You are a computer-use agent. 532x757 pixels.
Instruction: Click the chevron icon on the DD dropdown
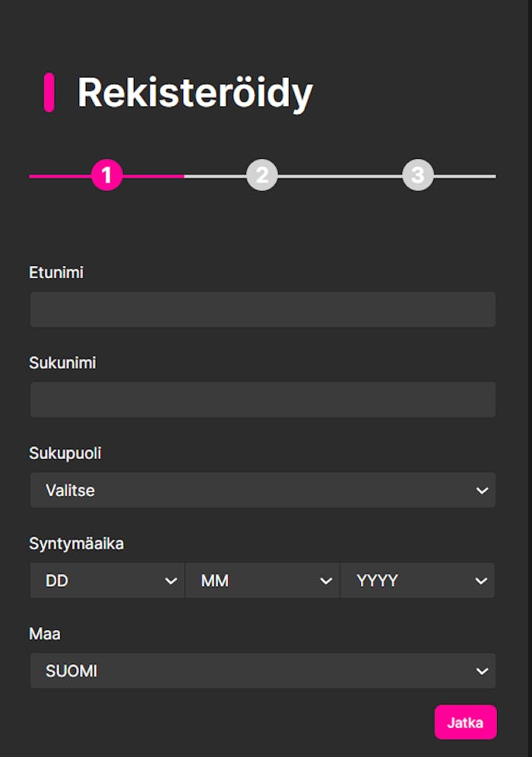point(172,580)
